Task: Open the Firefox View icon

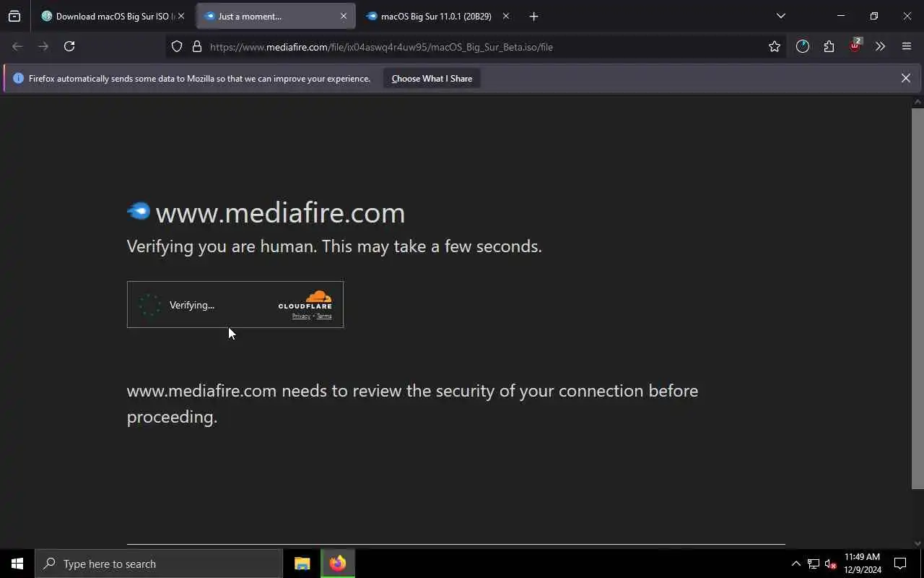Action: click(14, 16)
